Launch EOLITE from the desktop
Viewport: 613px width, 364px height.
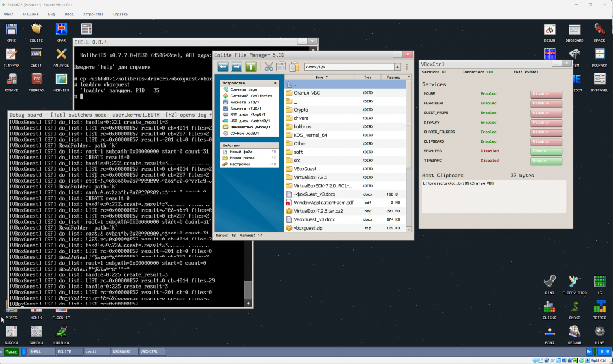click(x=36, y=32)
